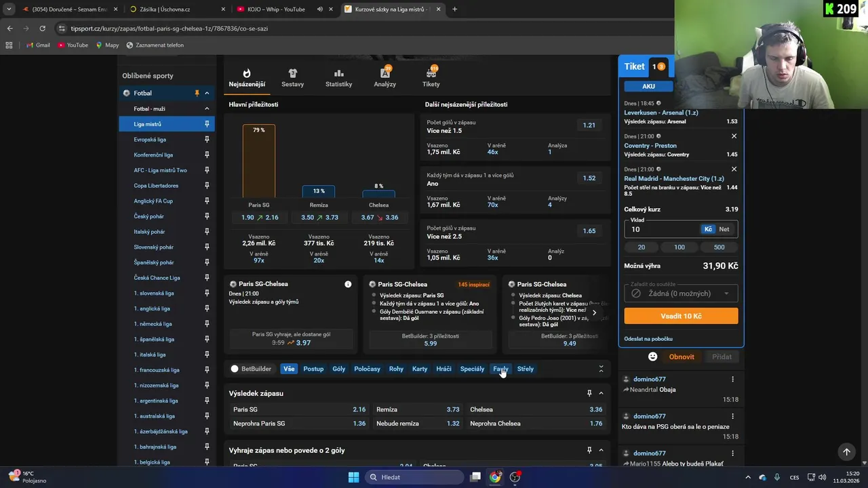868x488 pixels.
Task: Open the new browser tab
Action: pyautogui.click(x=454, y=9)
